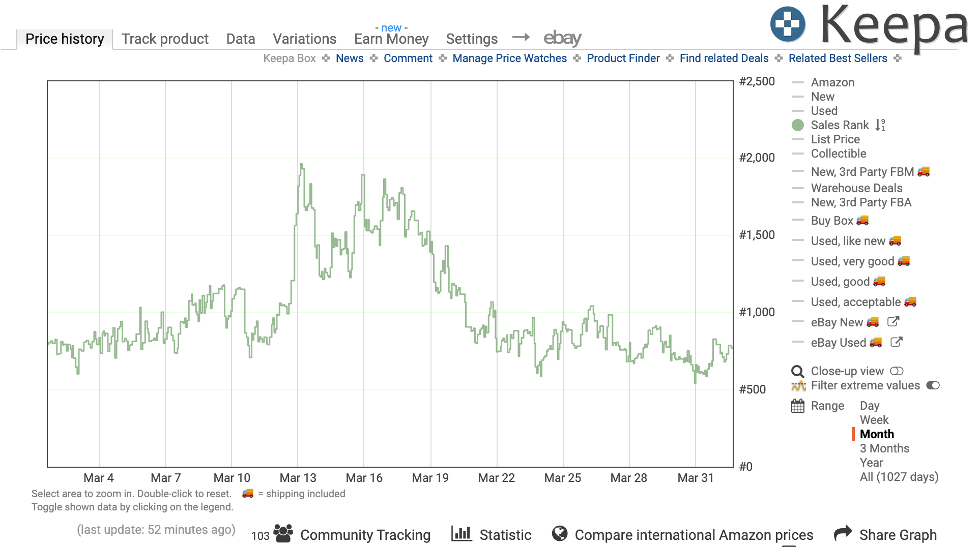Image resolution: width=980 pixels, height=547 pixels.
Task: Select the Week range option
Action: 874,420
